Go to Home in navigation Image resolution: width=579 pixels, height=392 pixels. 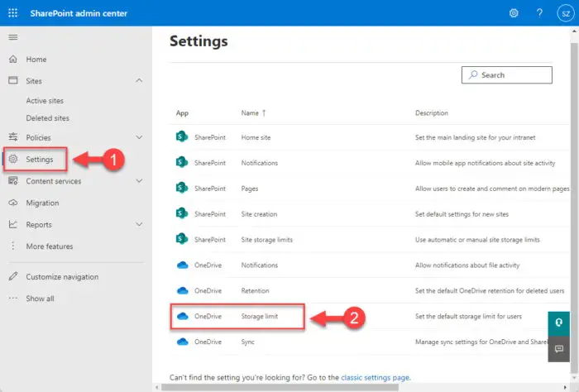pyautogui.click(x=36, y=59)
